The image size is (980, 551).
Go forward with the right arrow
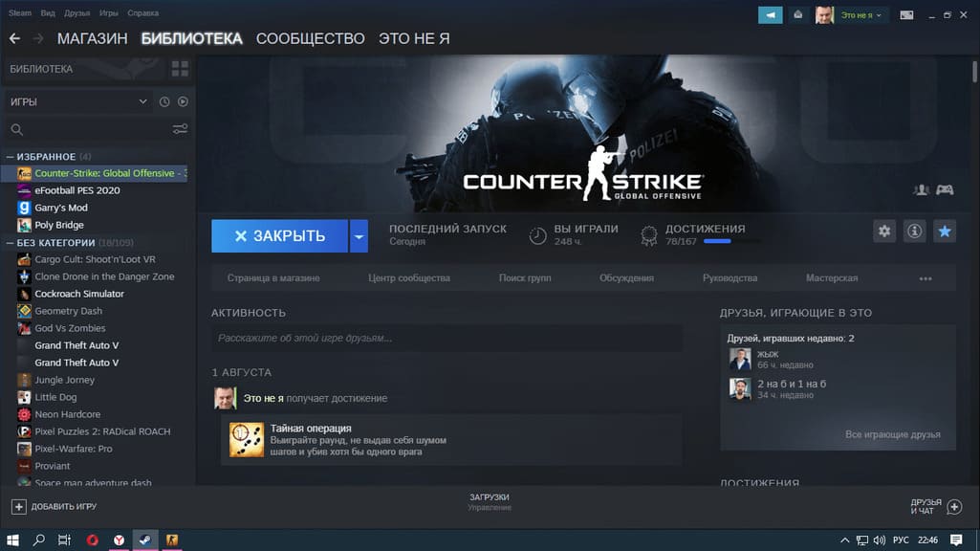[x=38, y=39]
